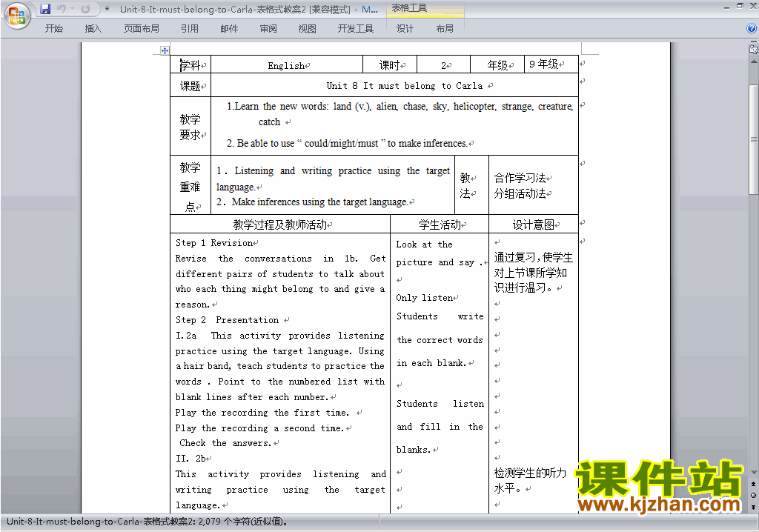The height and width of the screenshot is (532, 759).
Task: Click 'Only listen' in student activity column
Action: click(x=425, y=298)
